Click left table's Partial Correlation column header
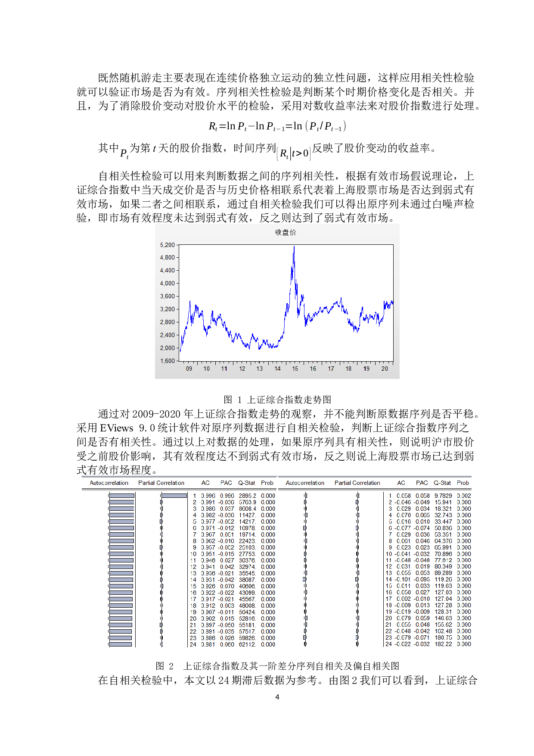 click(x=161, y=483)
